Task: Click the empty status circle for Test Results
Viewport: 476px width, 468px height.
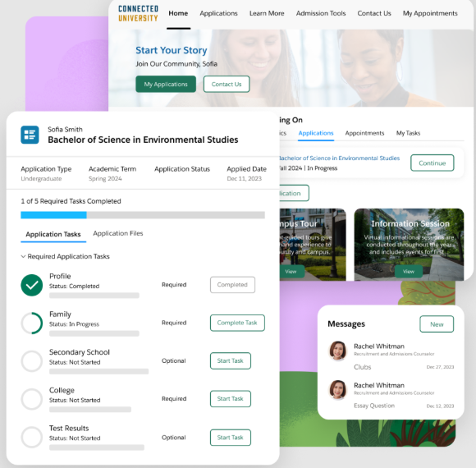Action: (31, 437)
